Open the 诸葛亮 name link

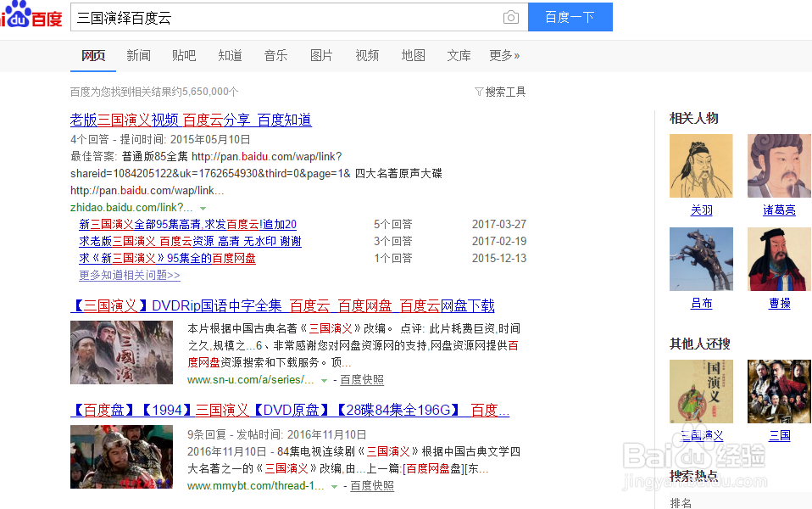[x=780, y=210]
